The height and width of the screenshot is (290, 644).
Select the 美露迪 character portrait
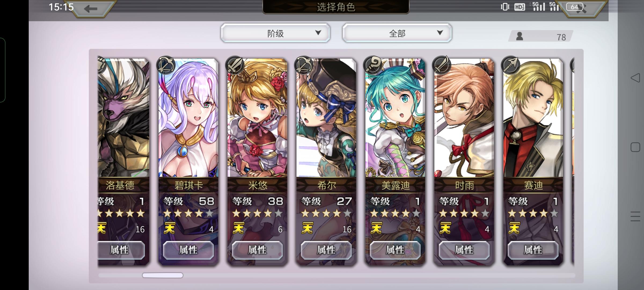coord(395,118)
